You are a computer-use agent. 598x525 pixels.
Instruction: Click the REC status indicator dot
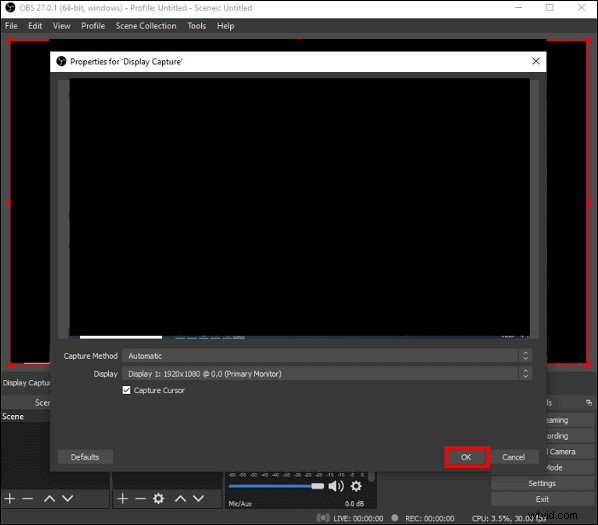pyautogui.click(x=395, y=518)
